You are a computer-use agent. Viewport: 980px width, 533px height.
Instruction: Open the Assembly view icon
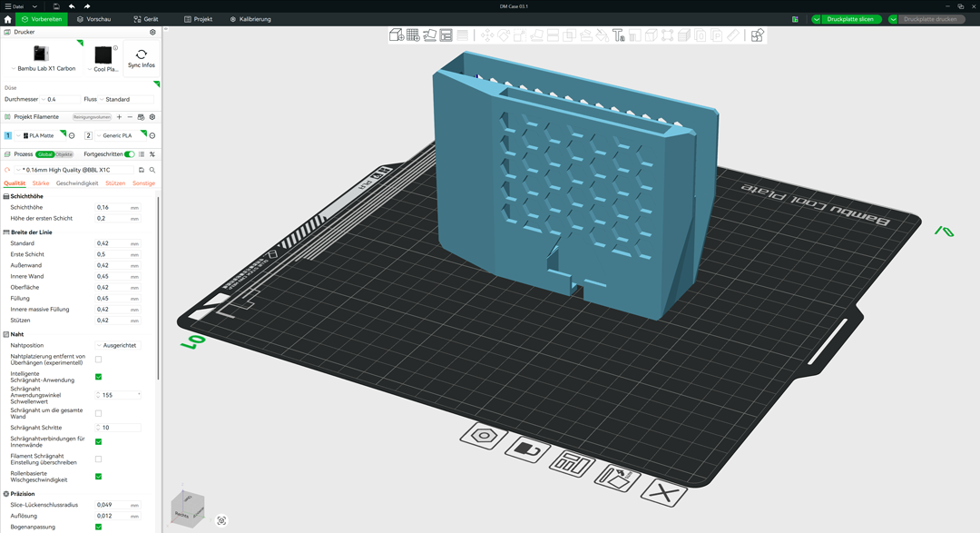coord(758,35)
